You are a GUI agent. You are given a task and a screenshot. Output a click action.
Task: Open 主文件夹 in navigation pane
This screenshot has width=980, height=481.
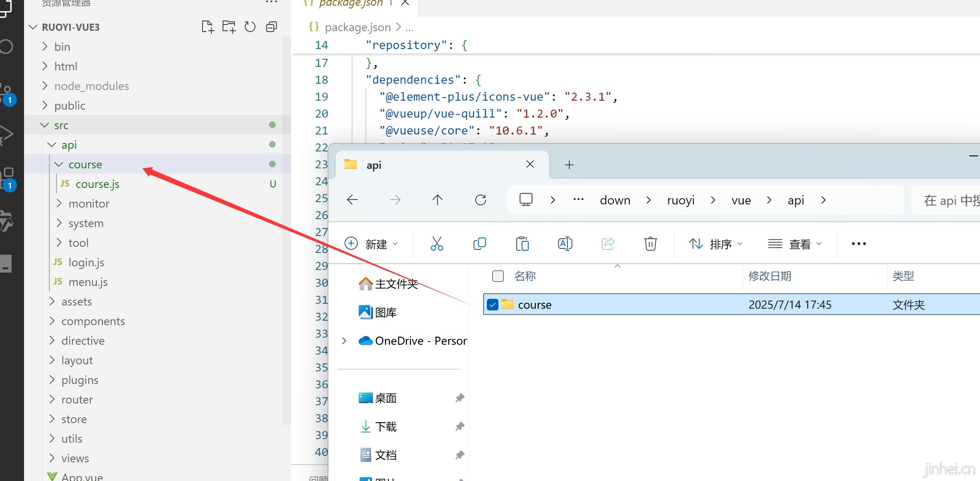[388, 284]
